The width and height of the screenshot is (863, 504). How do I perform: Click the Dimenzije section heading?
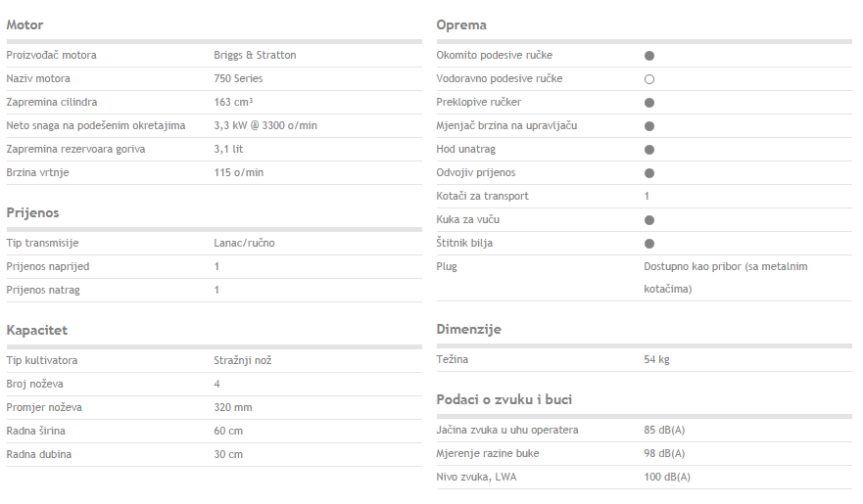[469, 329]
